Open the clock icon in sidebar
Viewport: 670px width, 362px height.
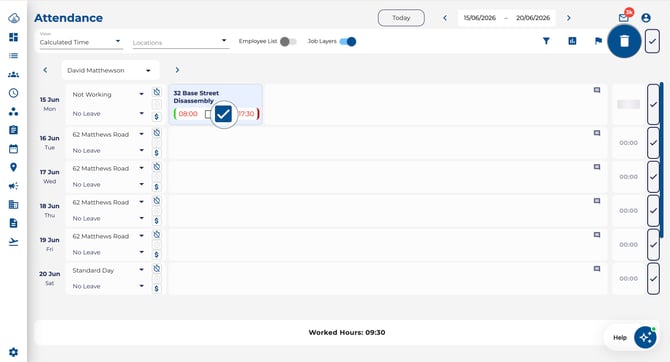13,93
